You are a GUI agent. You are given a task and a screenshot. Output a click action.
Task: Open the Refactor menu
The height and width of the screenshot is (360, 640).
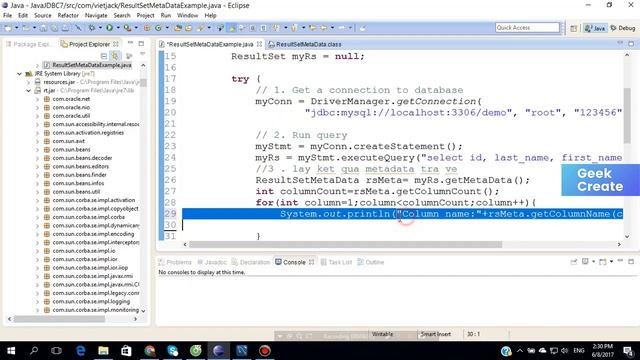(x=68, y=16)
